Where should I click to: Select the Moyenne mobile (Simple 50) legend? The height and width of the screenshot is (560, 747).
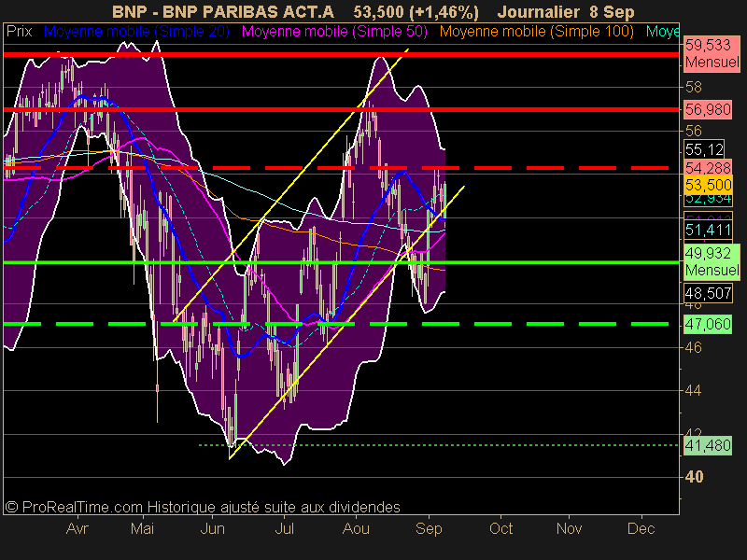[x=334, y=32]
